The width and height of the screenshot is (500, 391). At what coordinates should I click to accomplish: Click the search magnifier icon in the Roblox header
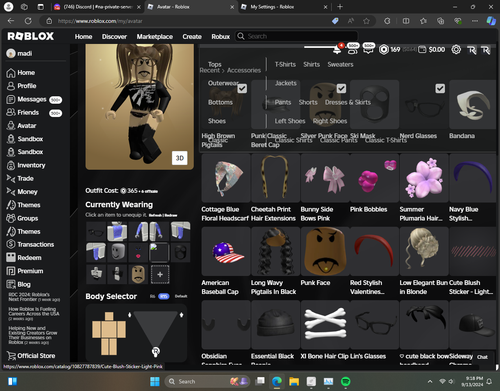click(241, 36)
